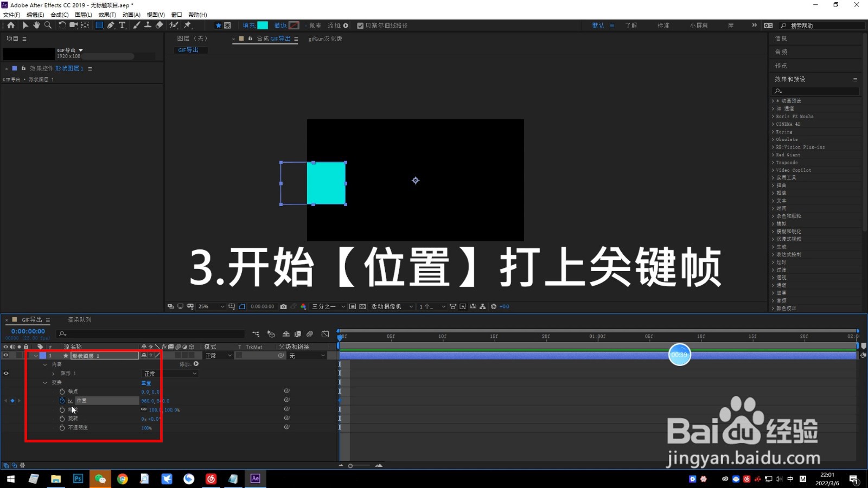Click the snapshot camera icon in viewer
This screenshot has height=488, width=868.
coord(283,306)
